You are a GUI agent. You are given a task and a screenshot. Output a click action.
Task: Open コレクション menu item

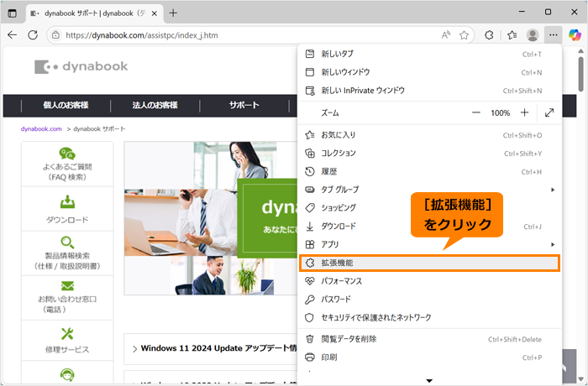click(x=430, y=154)
